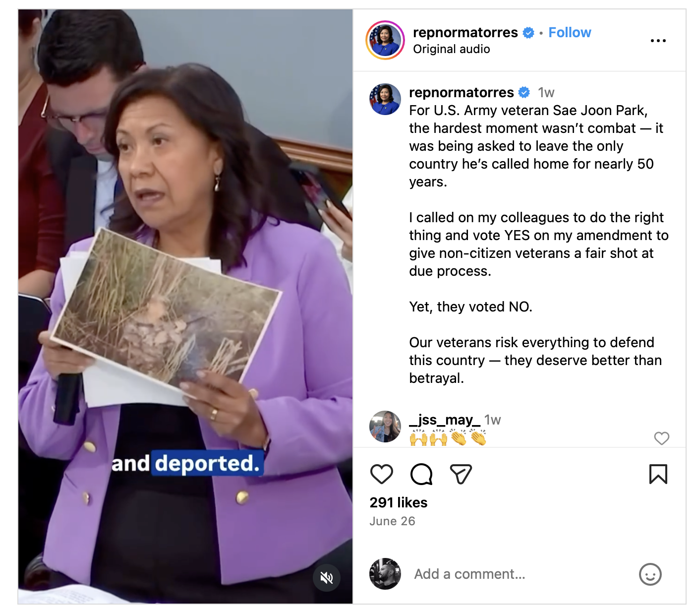Screen dimensions: 696x616
Task: Like the post with the heart icon
Action: click(382, 474)
